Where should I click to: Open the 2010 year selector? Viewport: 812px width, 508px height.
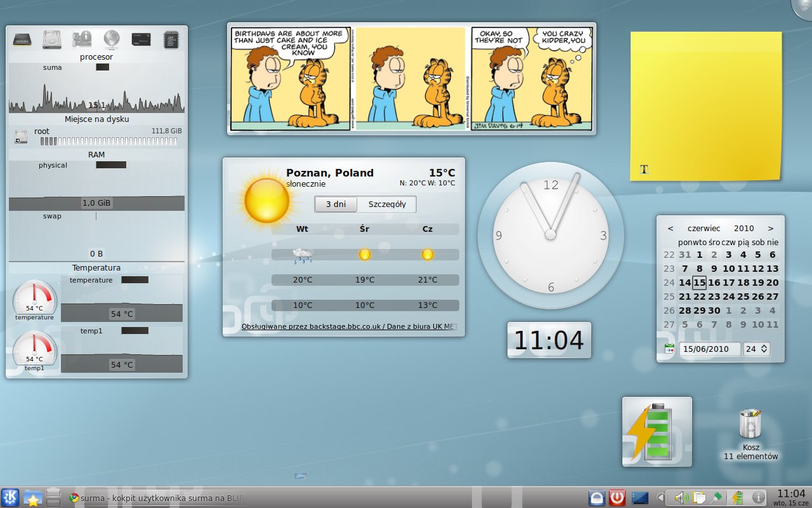(743, 228)
